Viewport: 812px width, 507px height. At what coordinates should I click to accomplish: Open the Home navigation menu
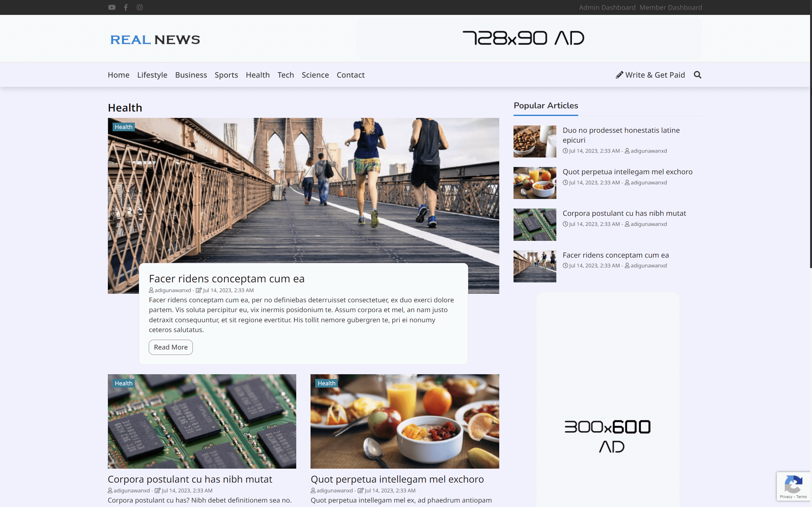point(118,75)
